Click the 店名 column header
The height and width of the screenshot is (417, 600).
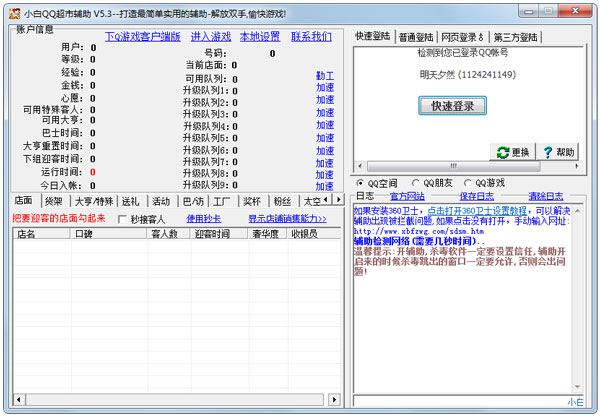point(41,234)
